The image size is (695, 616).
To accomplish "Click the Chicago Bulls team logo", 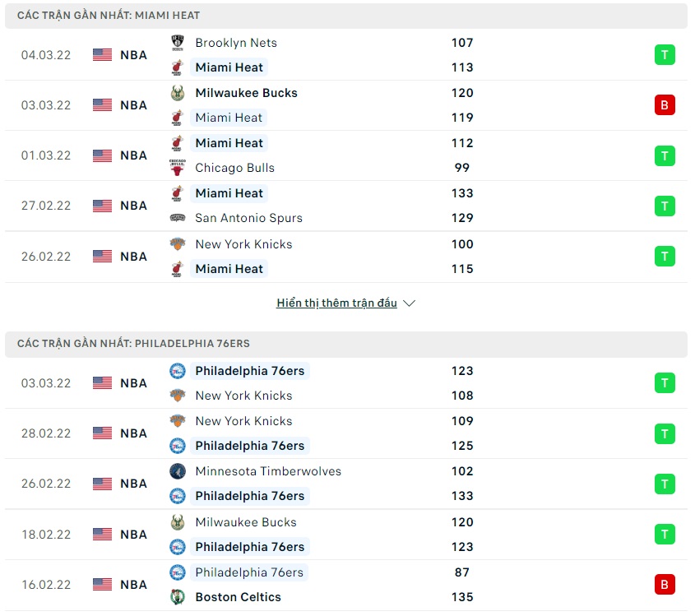I will (177, 168).
